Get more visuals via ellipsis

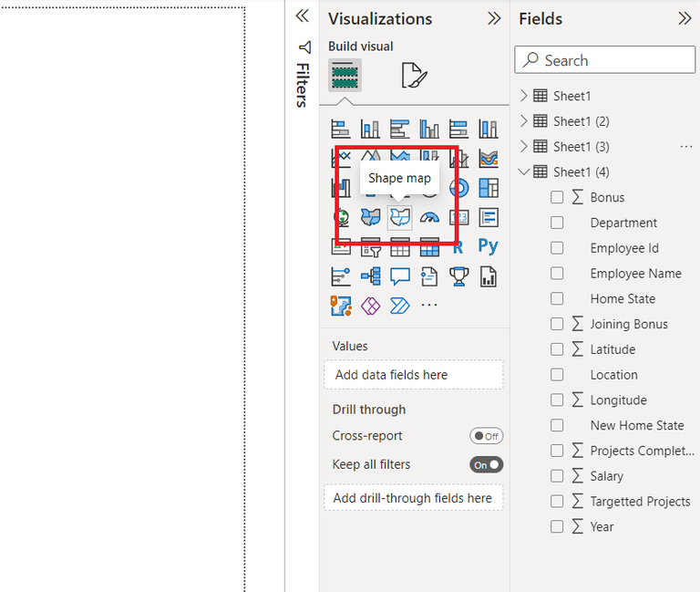tap(429, 305)
